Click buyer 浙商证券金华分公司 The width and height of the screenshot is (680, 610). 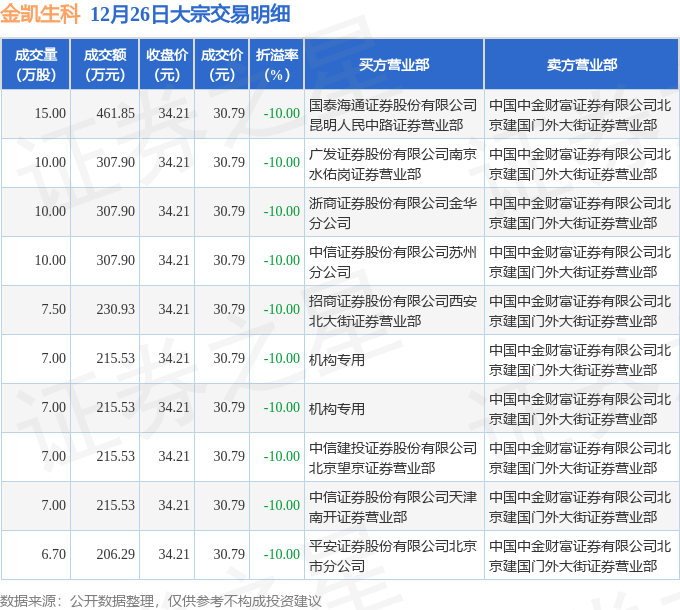click(x=393, y=213)
